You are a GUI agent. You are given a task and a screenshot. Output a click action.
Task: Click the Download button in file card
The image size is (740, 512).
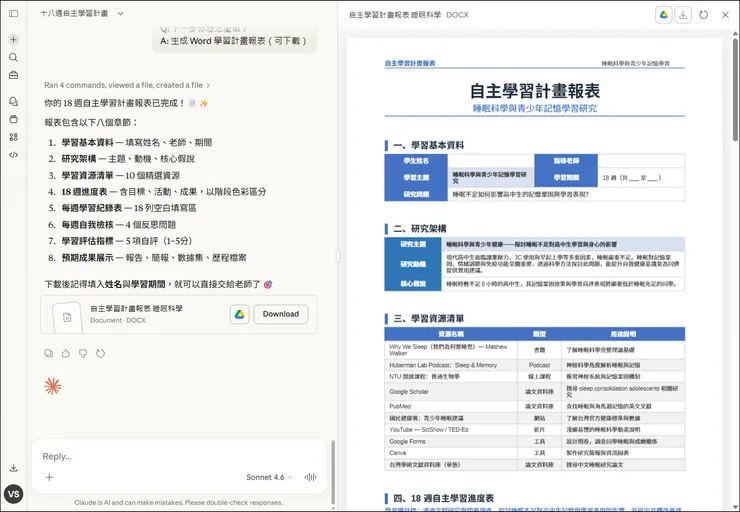pyautogui.click(x=281, y=314)
